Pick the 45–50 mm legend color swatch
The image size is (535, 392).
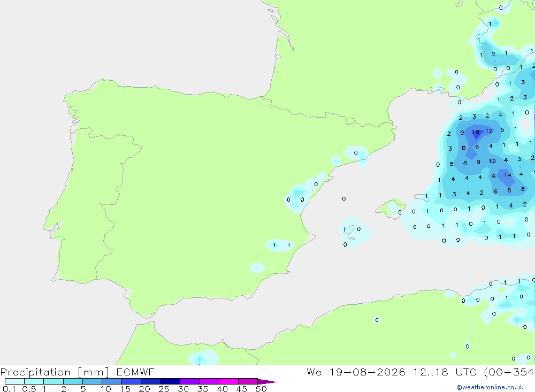click(248, 381)
